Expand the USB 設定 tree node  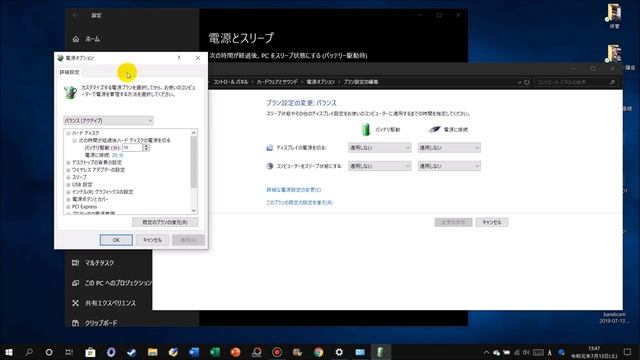point(68,184)
